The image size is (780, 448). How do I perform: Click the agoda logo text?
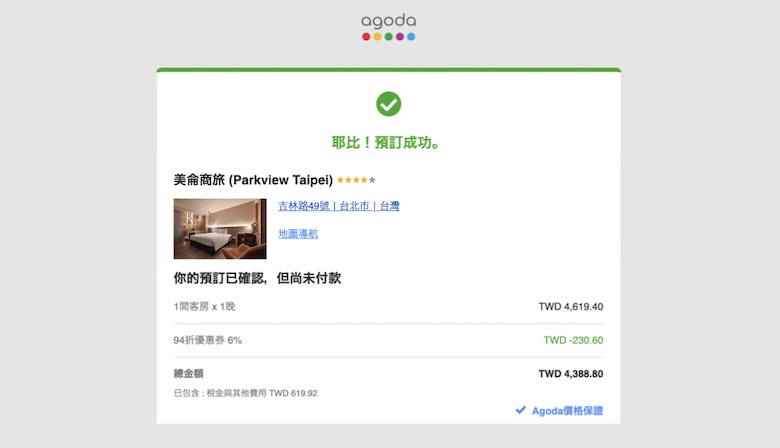point(388,20)
